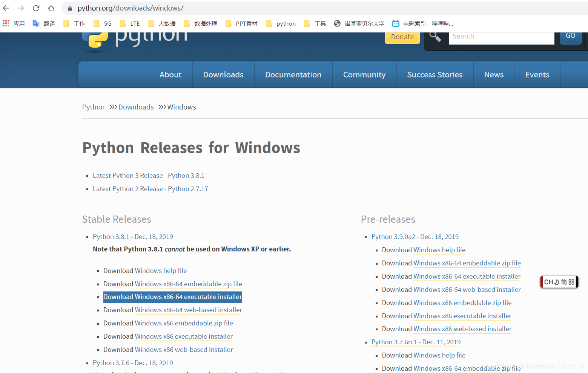Click the browser forward arrow

[21, 8]
